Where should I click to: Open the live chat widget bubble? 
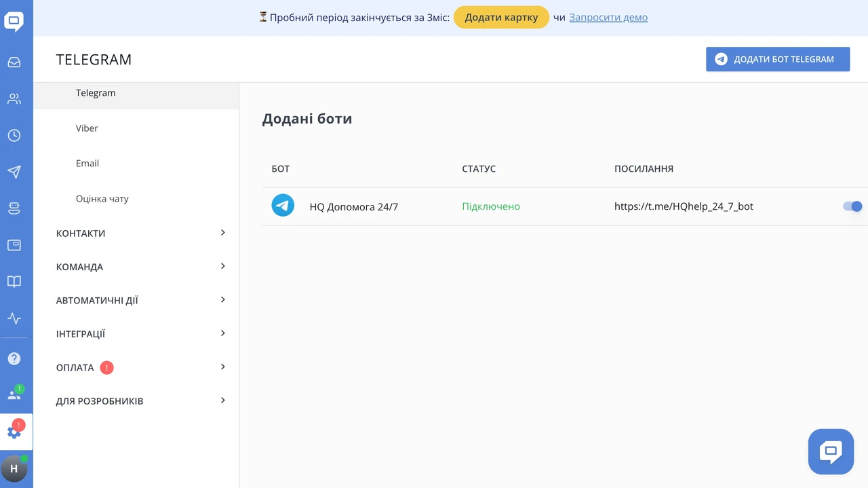[x=831, y=451]
